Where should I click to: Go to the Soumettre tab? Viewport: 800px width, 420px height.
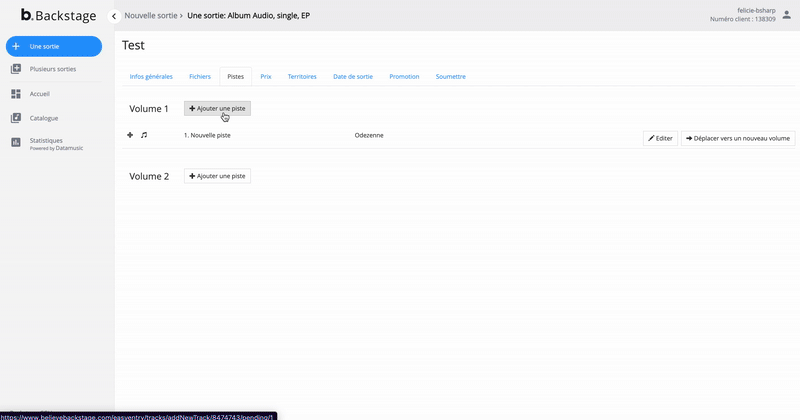(451, 77)
